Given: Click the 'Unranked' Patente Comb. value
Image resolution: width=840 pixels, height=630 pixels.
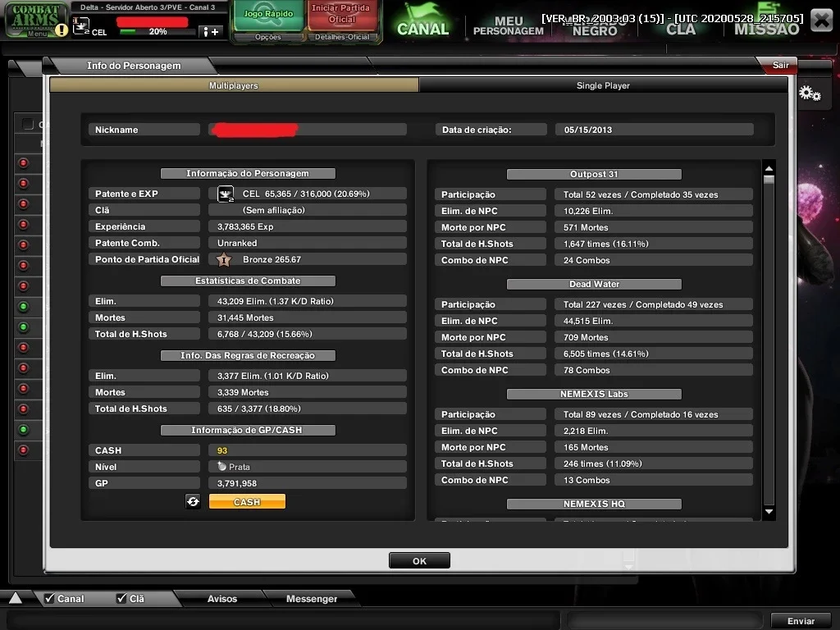Looking at the screenshot, I should click(237, 243).
